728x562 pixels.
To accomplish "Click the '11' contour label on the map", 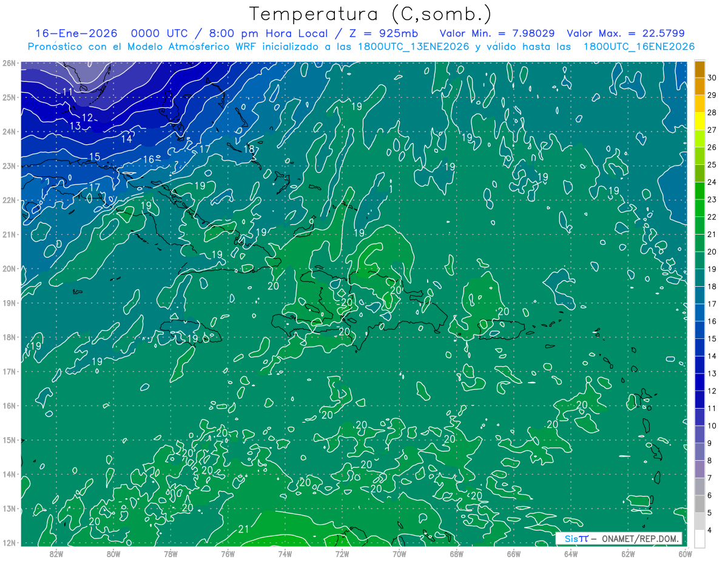I will coord(68,92).
